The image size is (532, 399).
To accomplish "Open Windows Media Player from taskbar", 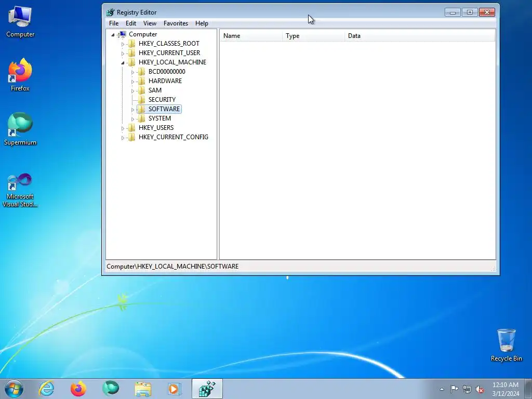I will [x=175, y=389].
